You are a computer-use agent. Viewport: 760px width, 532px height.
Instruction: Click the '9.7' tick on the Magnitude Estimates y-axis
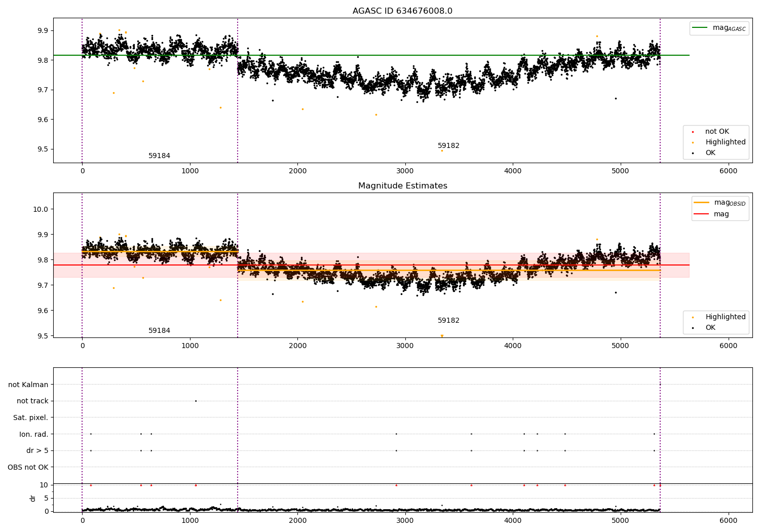click(43, 285)
